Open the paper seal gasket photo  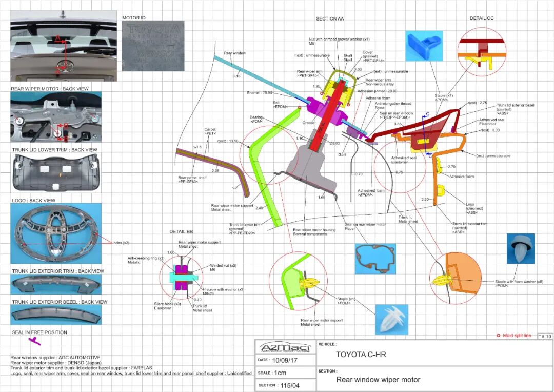click(375, 259)
